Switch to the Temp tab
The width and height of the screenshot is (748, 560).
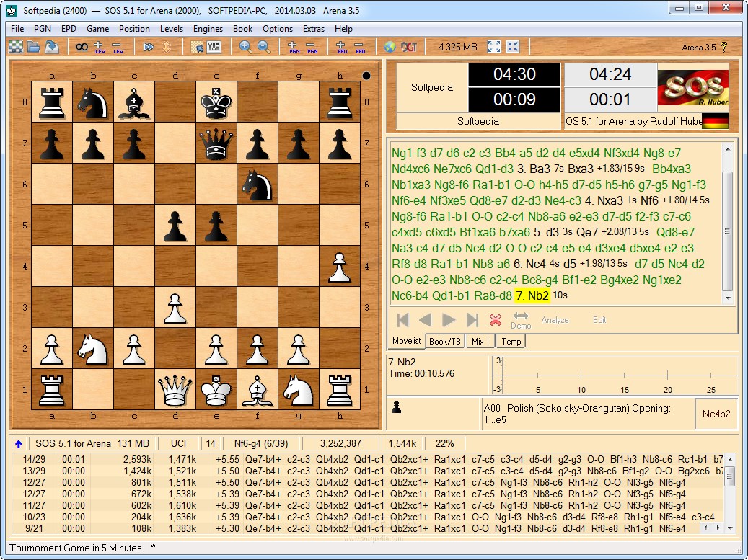[511, 341]
